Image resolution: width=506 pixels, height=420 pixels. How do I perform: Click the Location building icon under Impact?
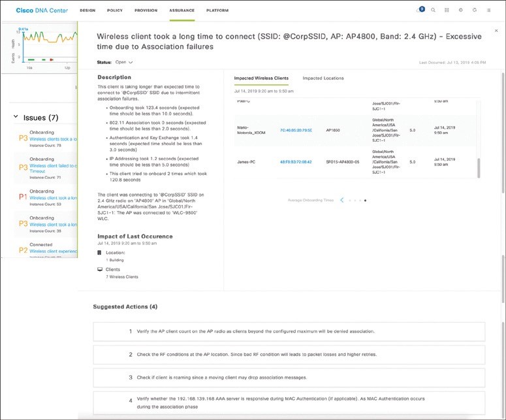click(x=99, y=252)
